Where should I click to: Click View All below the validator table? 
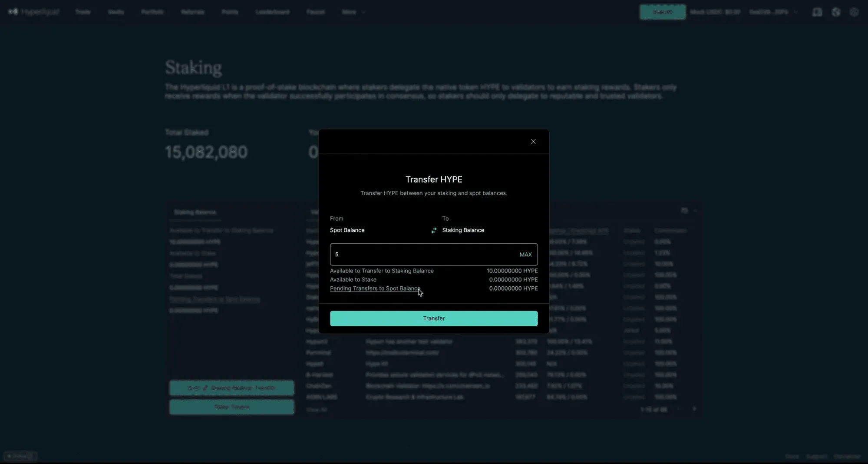(317, 410)
